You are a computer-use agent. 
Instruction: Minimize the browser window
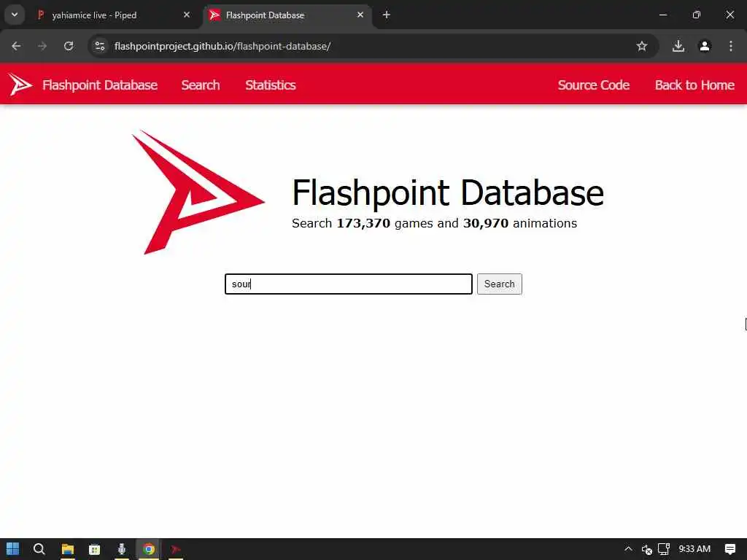click(x=663, y=15)
